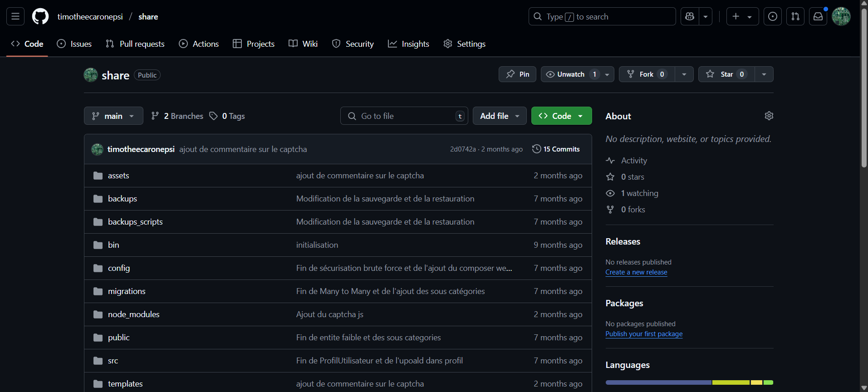Expand the Add file dropdown

click(499, 116)
